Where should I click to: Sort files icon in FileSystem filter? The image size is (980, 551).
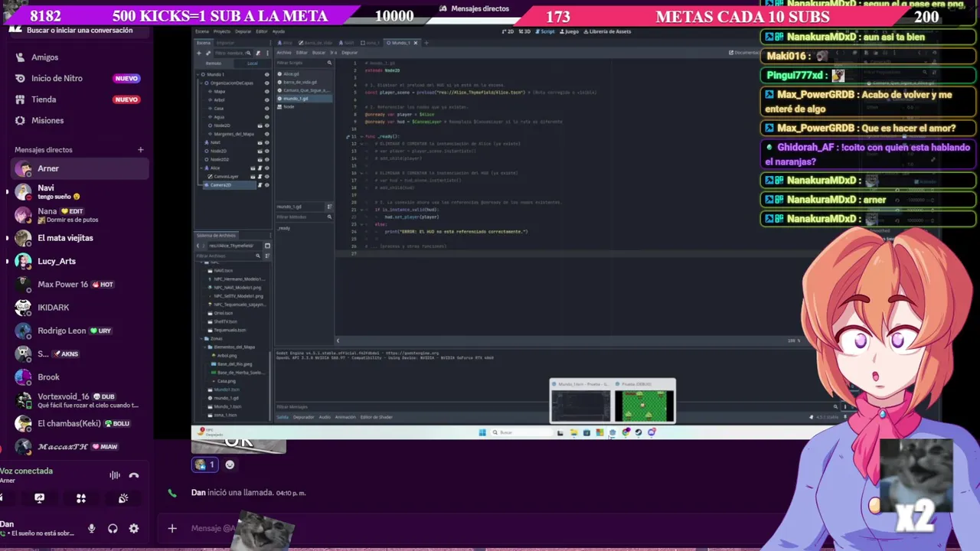pyautogui.click(x=267, y=256)
